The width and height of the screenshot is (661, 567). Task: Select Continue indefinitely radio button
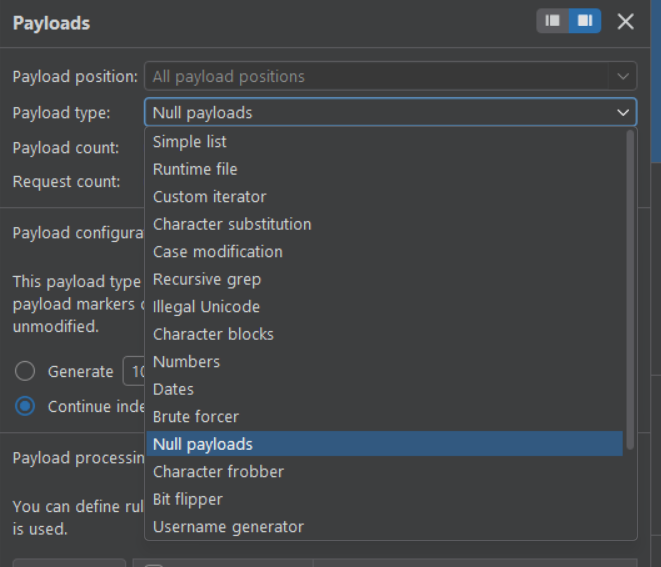(25, 406)
